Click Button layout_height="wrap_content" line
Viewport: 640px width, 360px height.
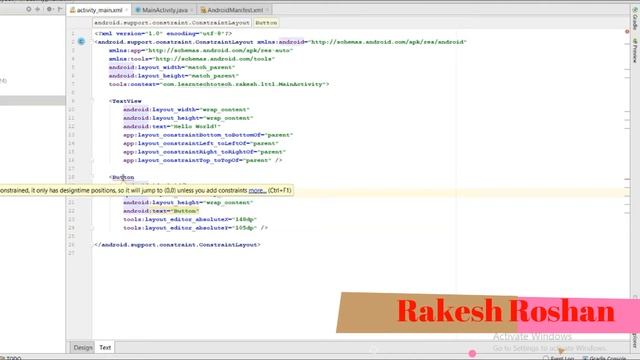188,202
